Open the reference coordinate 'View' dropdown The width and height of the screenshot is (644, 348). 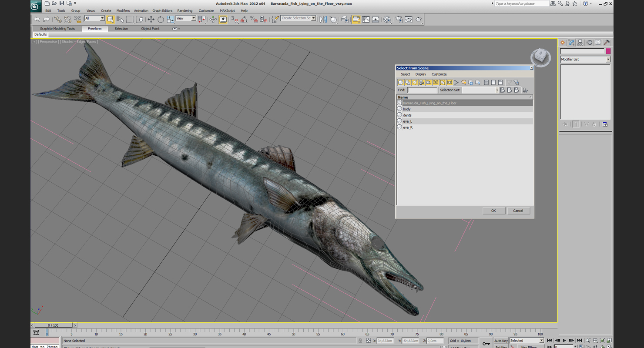tap(186, 18)
